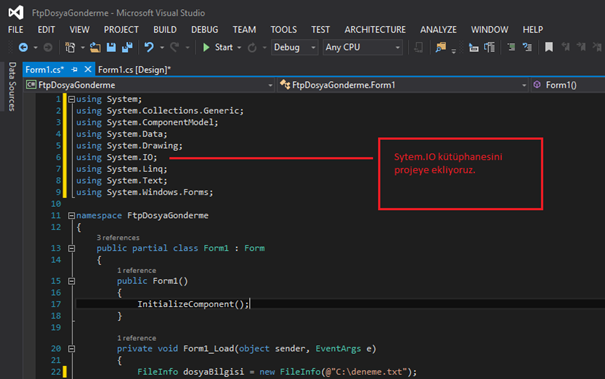Click the Visual Studio logo icon
The height and width of the screenshot is (379, 605).
[16, 13]
